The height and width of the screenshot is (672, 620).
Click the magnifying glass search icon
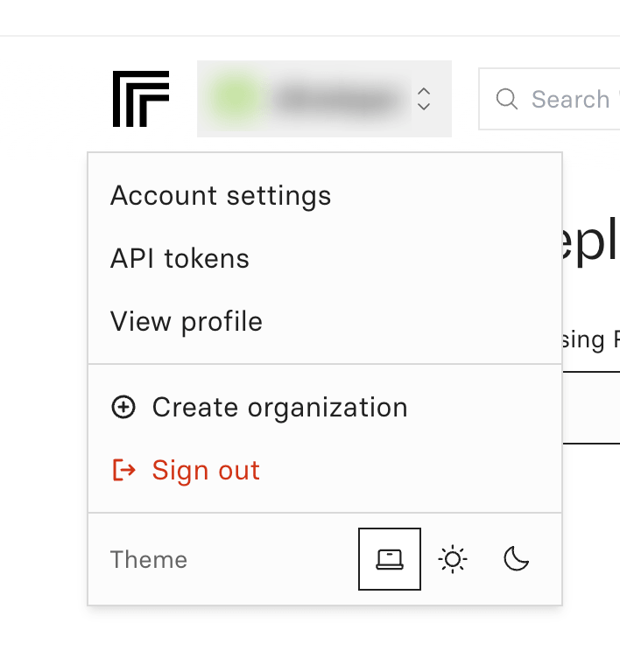coord(506,99)
